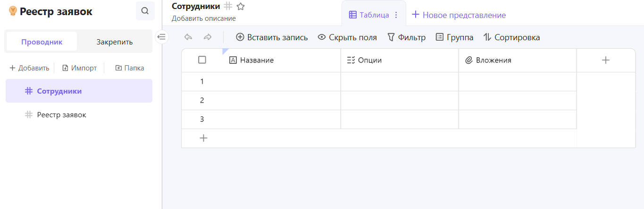Open the Таблица view options menu

pos(396,15)
